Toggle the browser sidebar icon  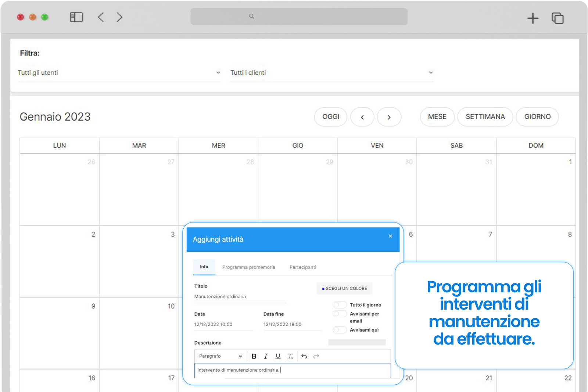(x=76, y=17)
